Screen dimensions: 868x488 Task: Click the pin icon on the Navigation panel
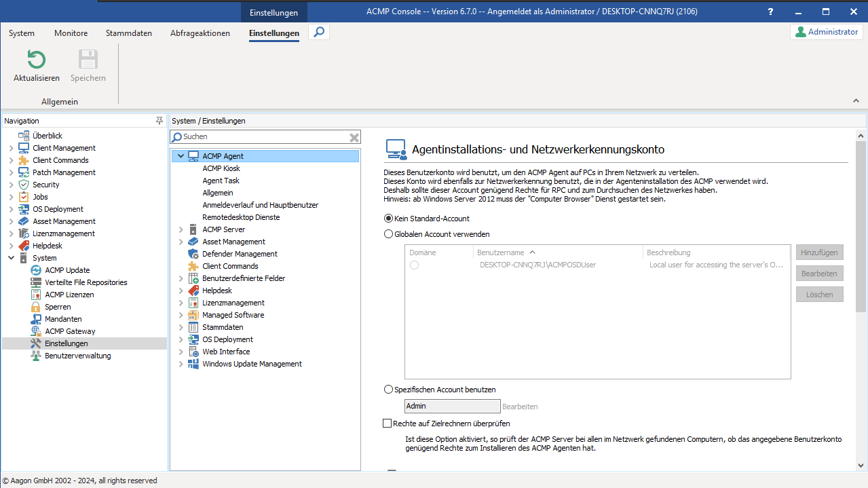point(159,120)
